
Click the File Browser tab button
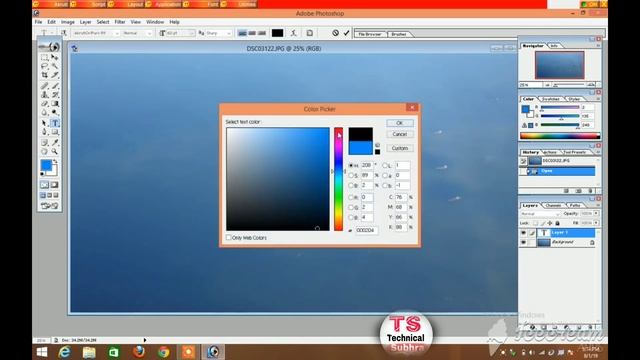click(370, 34)
